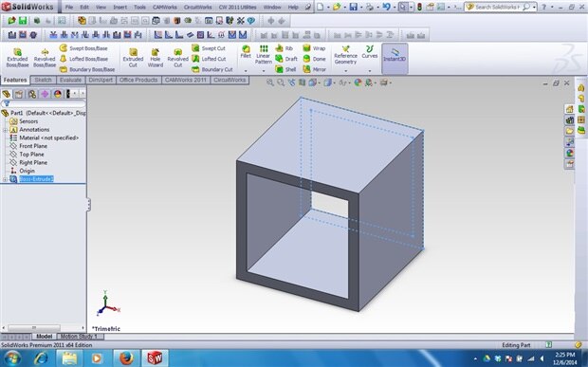
Task: Open the Tools menu
Action: coord(139,8)
